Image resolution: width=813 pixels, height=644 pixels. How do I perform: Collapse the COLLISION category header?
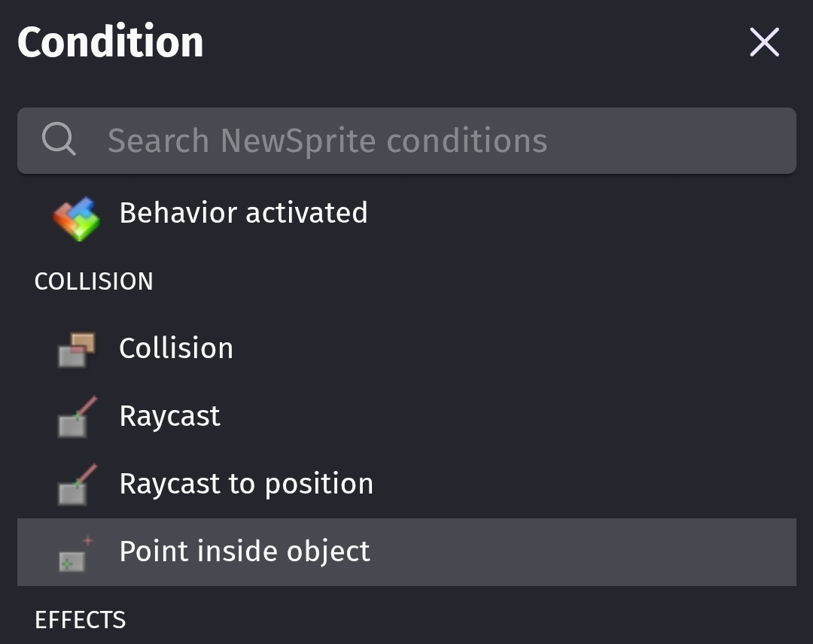point(94,281)
